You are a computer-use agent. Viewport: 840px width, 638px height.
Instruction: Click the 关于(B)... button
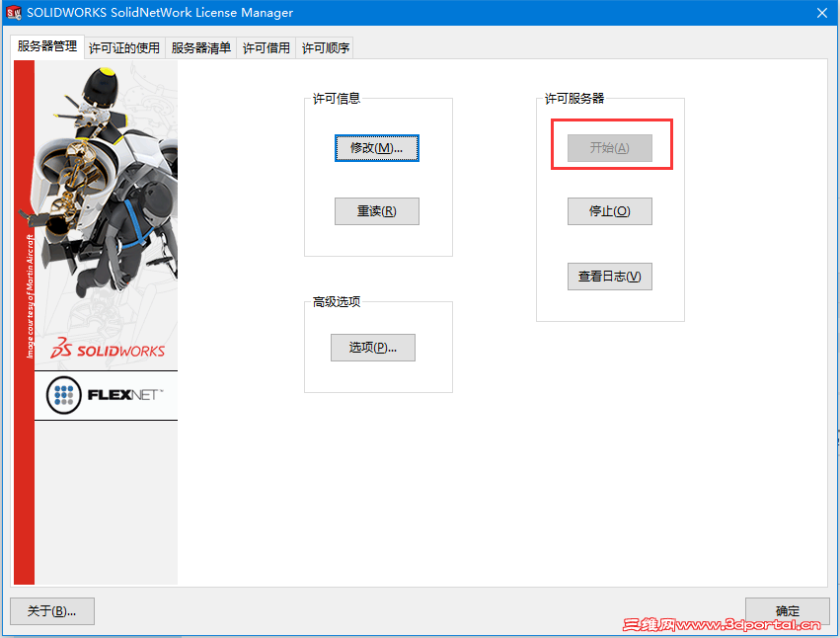click(x=52, y=611)
